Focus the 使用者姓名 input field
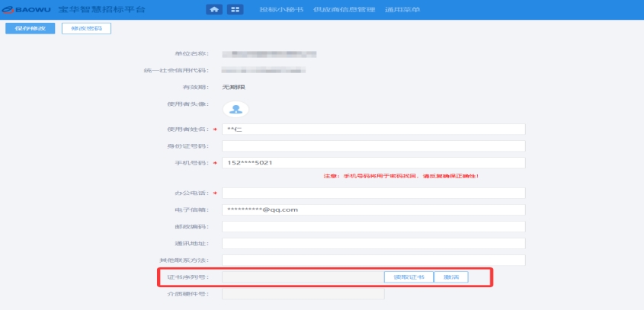 pyautogui.click(x=373, y=129)
